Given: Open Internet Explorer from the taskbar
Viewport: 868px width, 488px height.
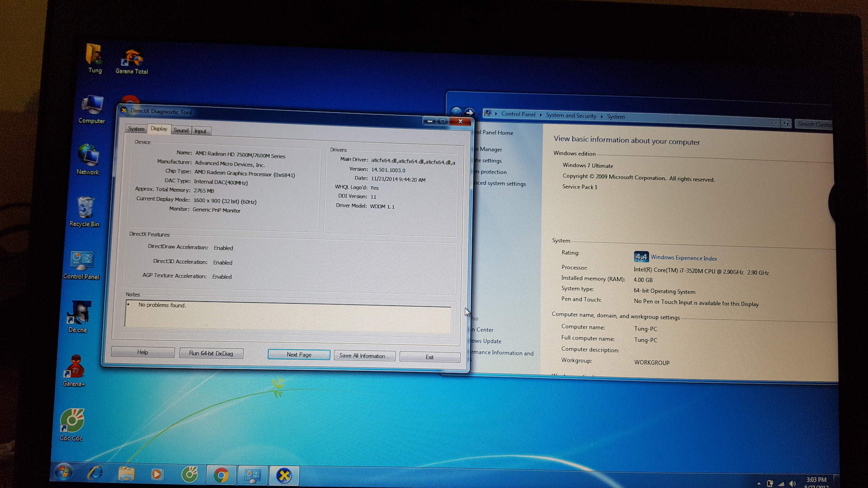Looking at the screenshot, I should coord(95,473).
